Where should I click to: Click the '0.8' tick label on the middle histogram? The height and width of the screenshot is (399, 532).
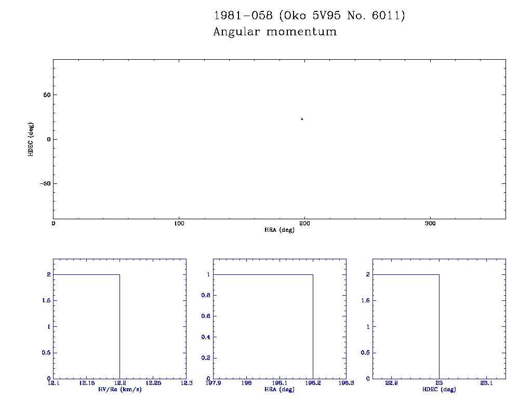pos(206,296)
